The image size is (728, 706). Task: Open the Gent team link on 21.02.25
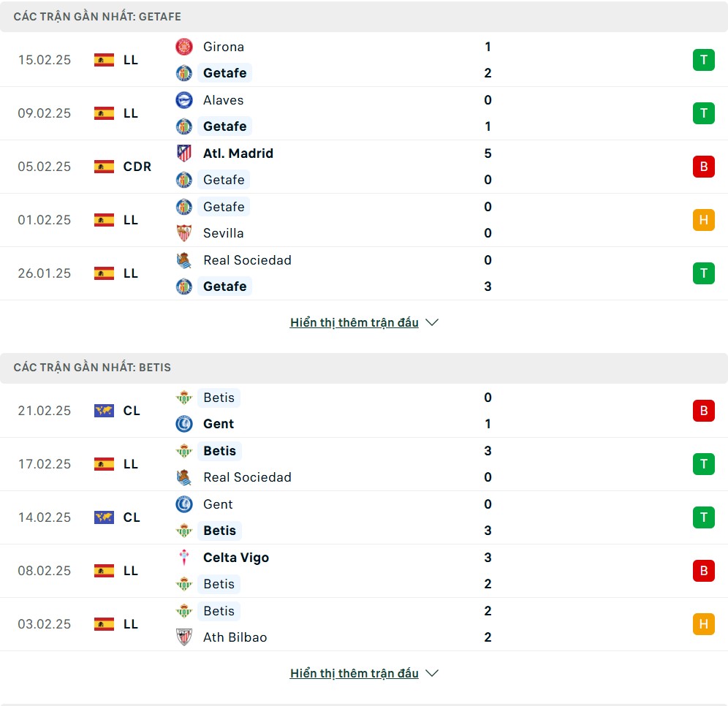pyautogui.click(x=219, y=424)
